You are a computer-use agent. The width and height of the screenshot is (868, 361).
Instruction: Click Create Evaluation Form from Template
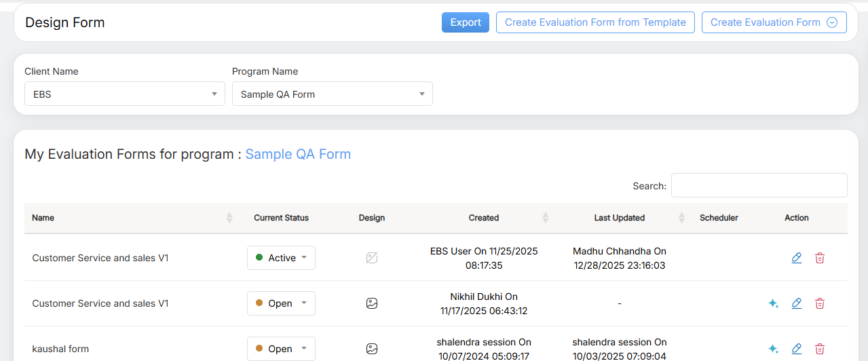(595, 22)
